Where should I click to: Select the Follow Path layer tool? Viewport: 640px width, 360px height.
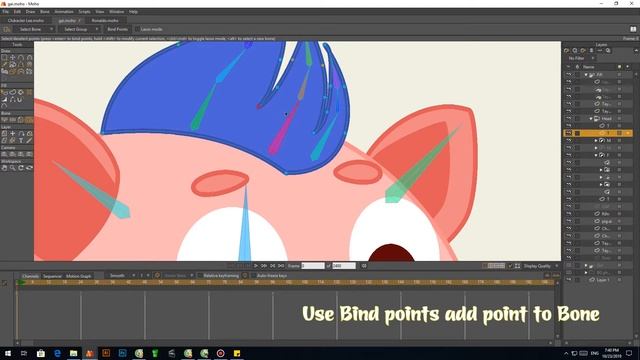(21, 133)
